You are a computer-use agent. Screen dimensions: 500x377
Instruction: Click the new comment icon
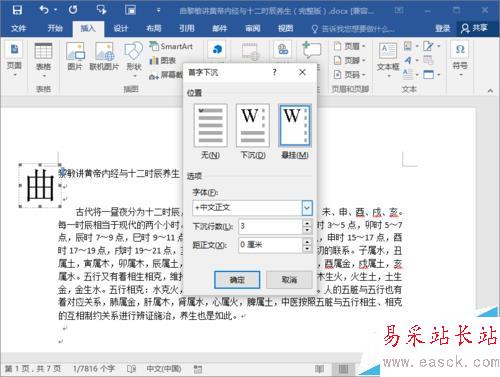pyautogui.click(x=312, y=50)
